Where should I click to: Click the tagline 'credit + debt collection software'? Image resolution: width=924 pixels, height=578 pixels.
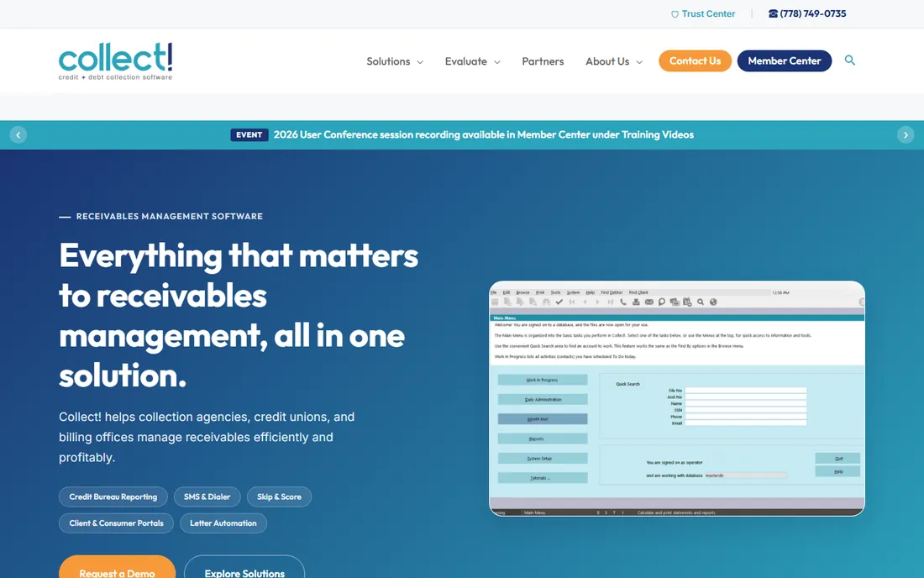click(116, 77)
